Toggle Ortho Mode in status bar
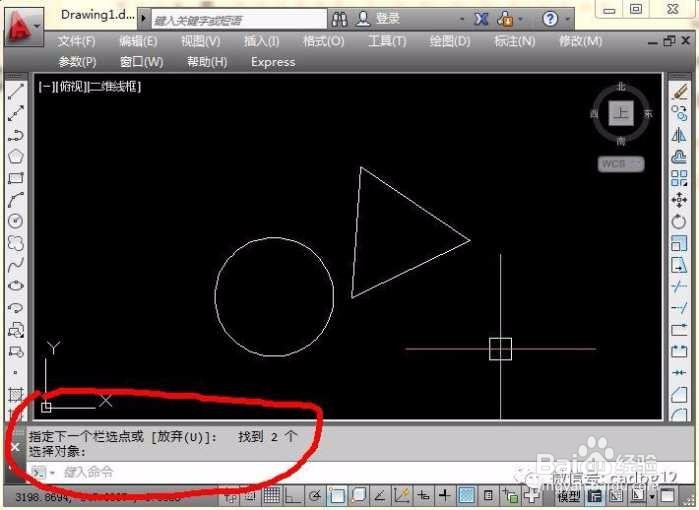 coord(293,495)
